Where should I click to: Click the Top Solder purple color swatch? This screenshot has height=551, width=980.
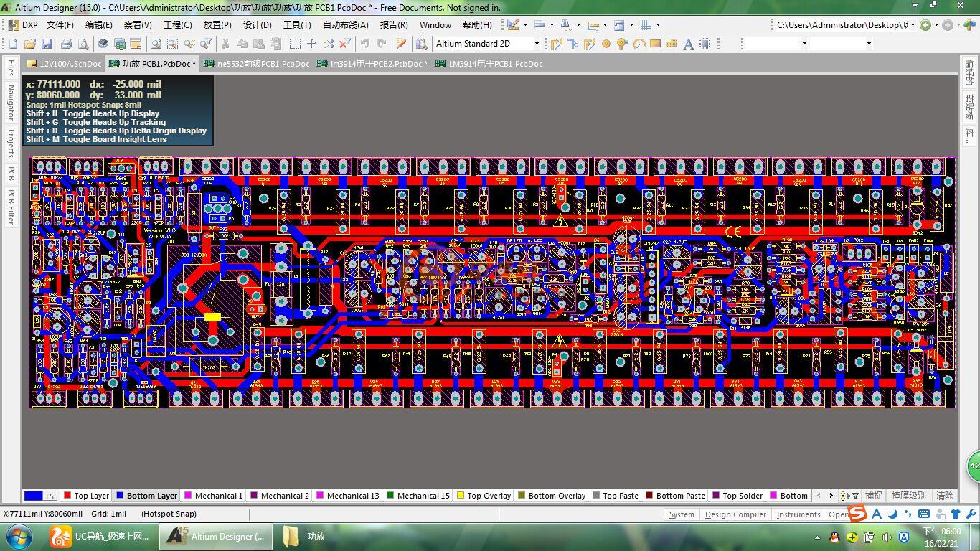point(715,495)
